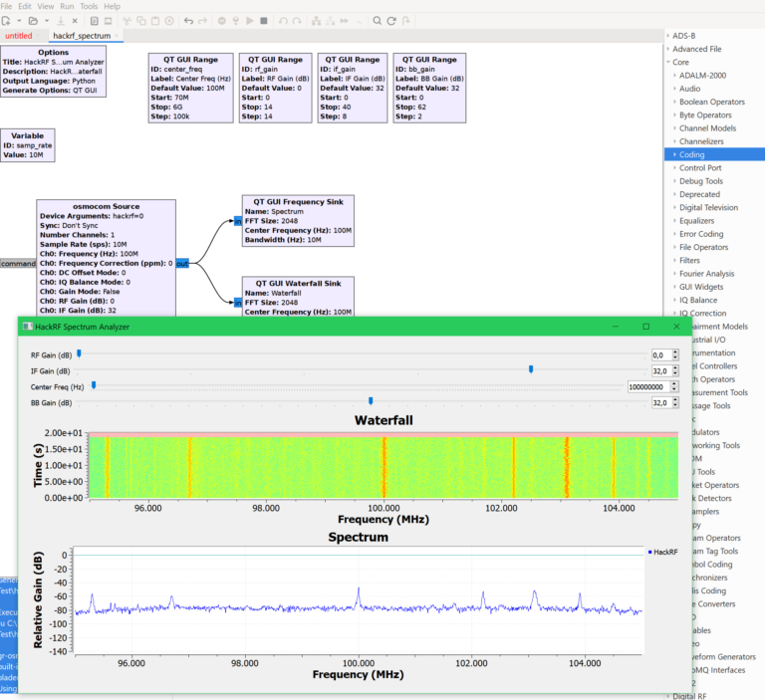765x700 pixels.
Task: Enable the selected block
Action: click(316, 21)
